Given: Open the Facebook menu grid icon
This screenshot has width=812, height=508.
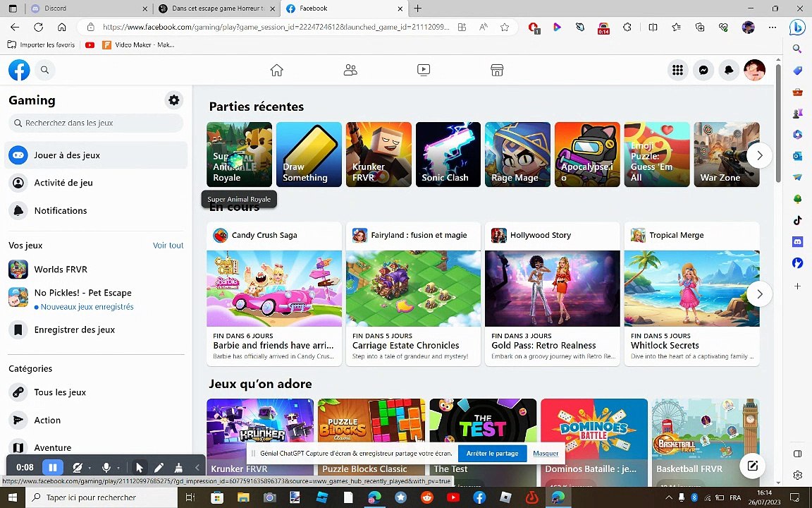Looking at the screenshot, I should coord(677,70).
